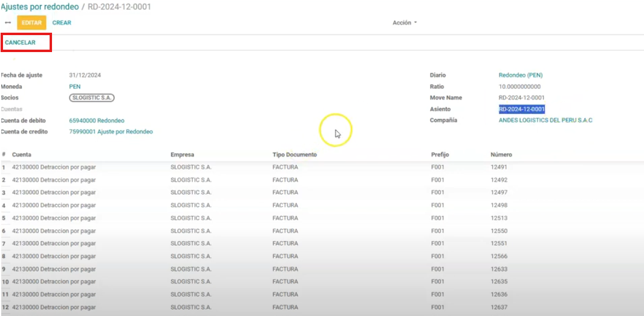The width and height of the screenshot is (644, 316).
Task: Open the Acción dropdown menu
Action: (x=405, y=23)
